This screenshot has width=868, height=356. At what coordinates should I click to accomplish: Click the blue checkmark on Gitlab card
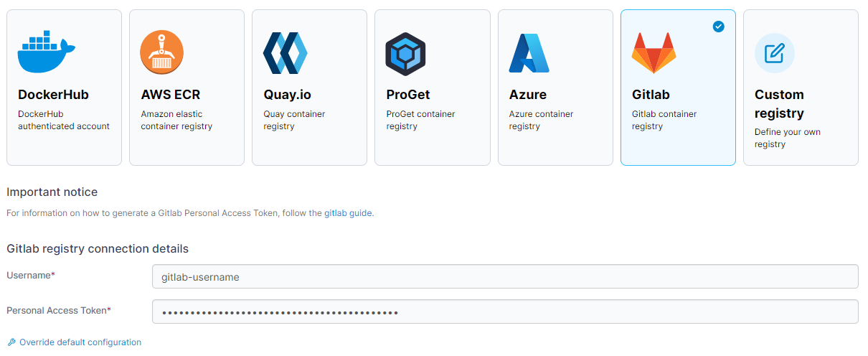(x=718, y=27)
